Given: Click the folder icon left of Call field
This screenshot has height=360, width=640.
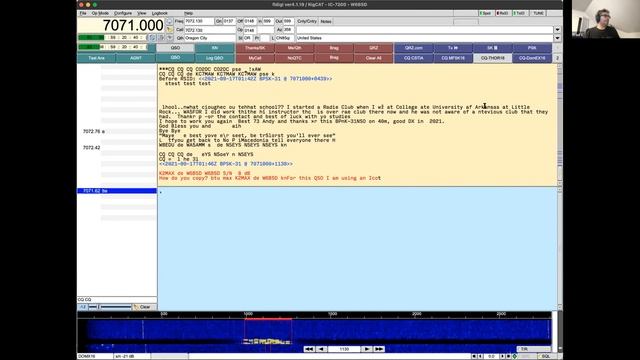Looking at the screenshot, I should (x=169, y=30).
